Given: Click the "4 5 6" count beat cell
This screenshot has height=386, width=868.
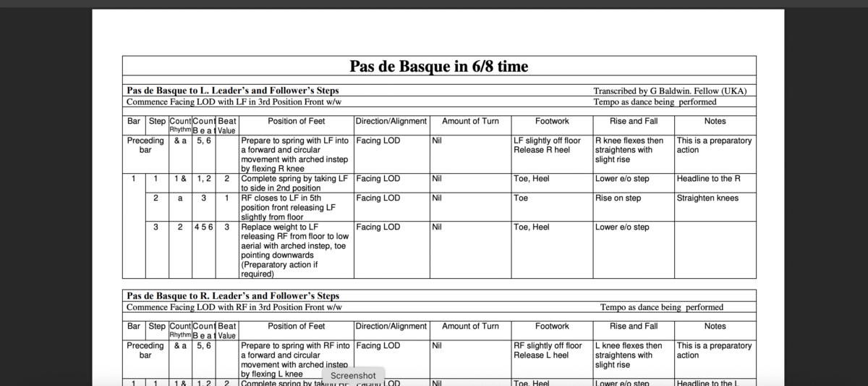Looking at the screenshot, I should (x=203, y=227).
